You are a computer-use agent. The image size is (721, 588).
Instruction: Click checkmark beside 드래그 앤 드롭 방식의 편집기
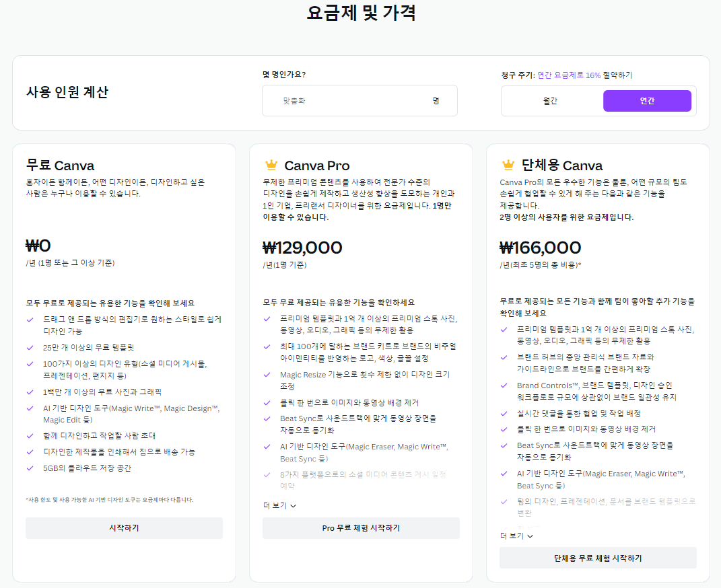(x=30, y=320)
